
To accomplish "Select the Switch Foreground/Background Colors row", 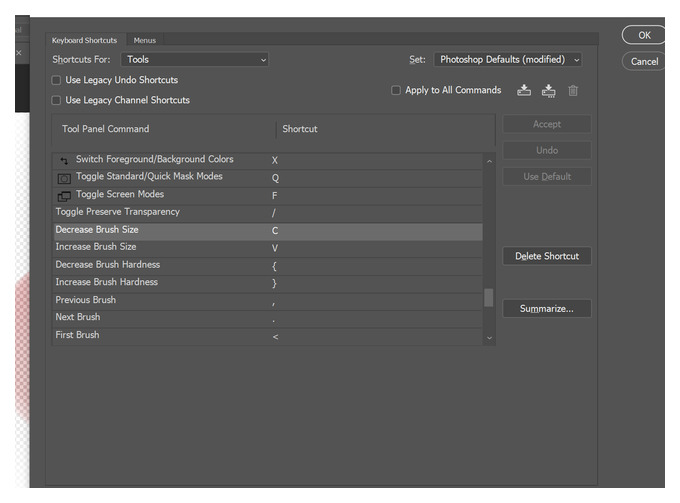I will [x=268, y=160].
